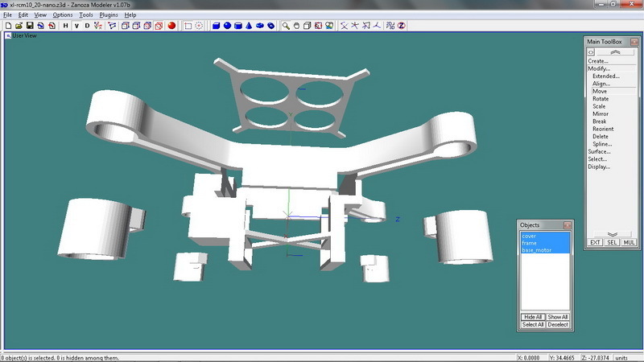Click the Open file folder icon
This screenshot has width=644, height=362.
(19, 25)
